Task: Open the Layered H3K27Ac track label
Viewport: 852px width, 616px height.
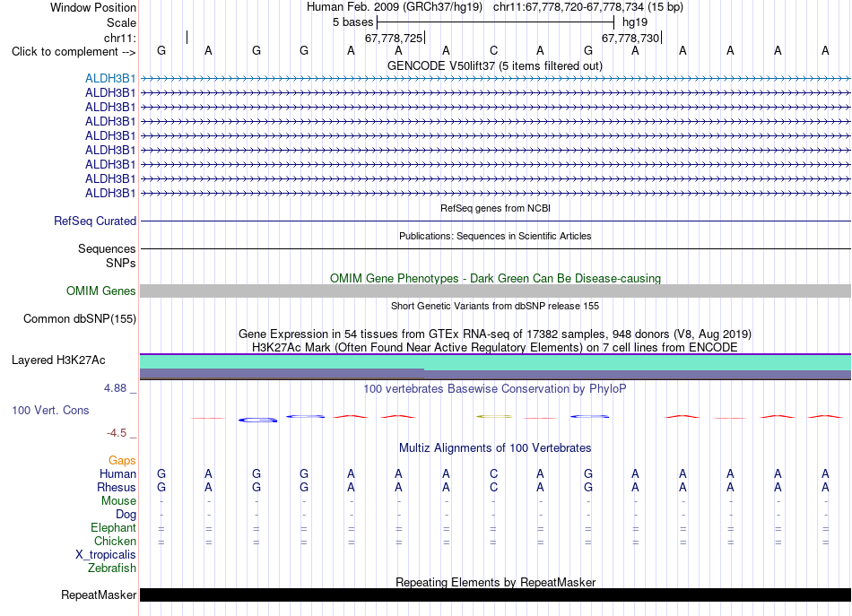Action: coord(58,360)
